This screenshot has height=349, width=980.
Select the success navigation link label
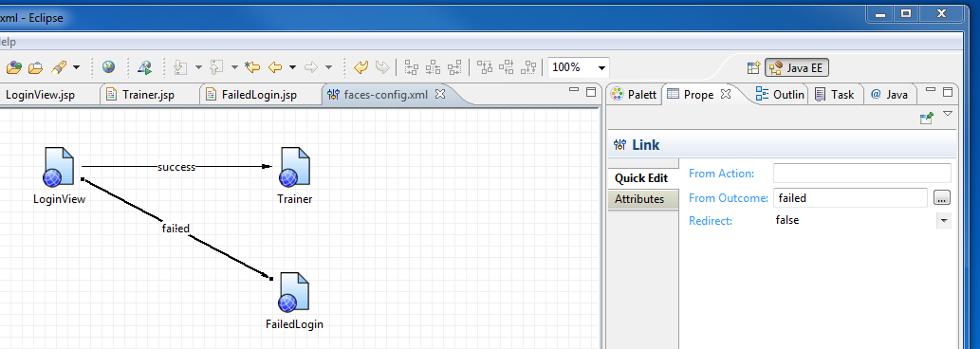coord(176,167)
